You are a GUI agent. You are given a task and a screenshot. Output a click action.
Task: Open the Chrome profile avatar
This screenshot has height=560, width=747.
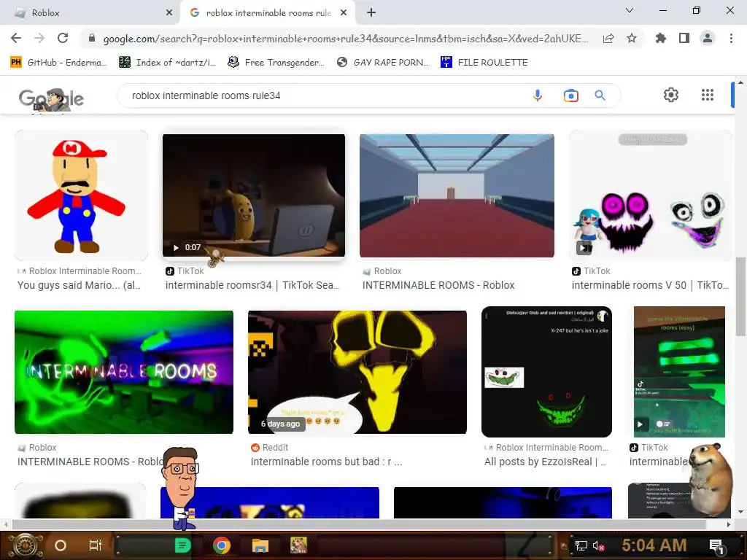click(708, 38)
